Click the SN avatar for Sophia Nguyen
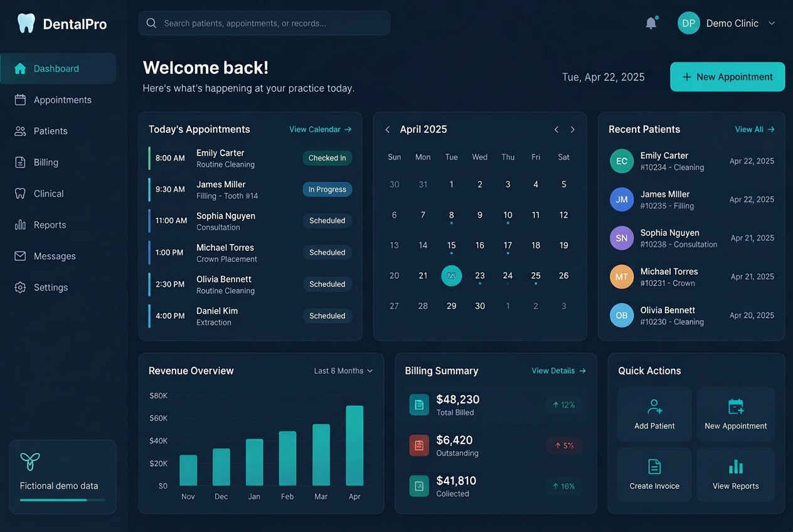793x532 pixels. tap(622, 238)
